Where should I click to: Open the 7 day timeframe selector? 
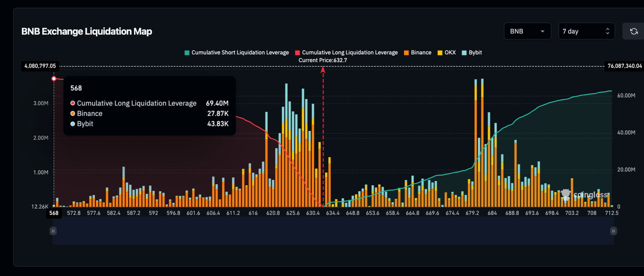click(587, 31)
